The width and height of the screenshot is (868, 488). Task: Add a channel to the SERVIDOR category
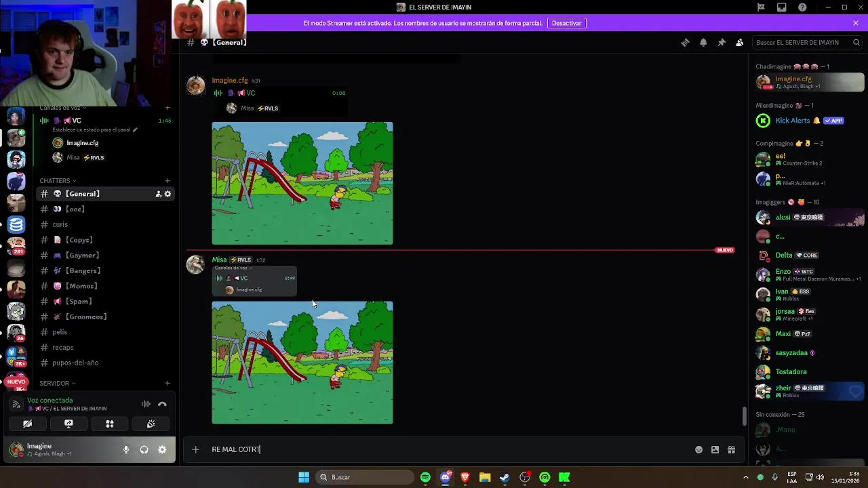tap(167, 384)
